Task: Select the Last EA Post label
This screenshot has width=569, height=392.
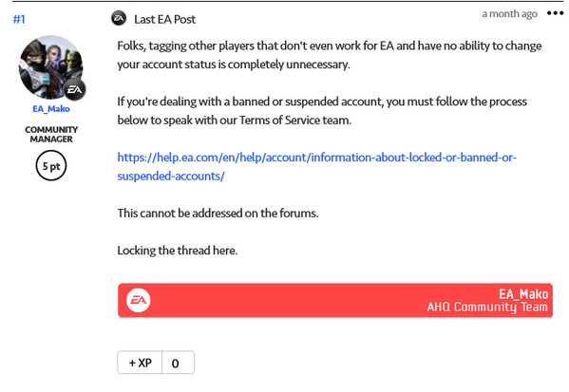Action: (x=164, y=19)
